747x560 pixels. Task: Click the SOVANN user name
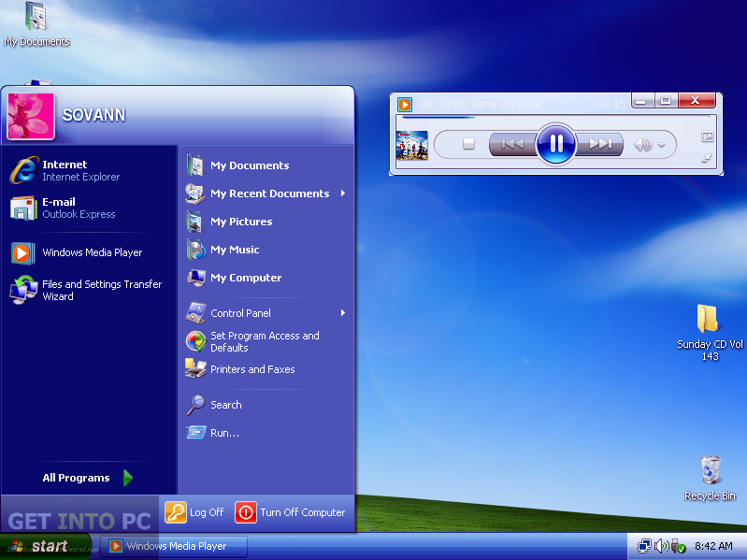click(x=93, y=115)
